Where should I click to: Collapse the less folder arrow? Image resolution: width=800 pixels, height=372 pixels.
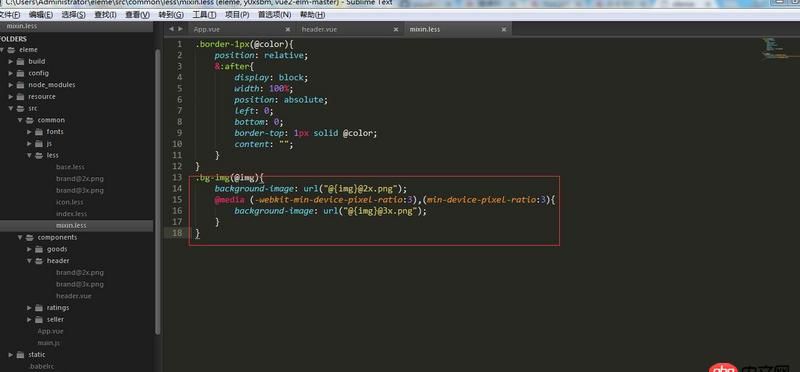pyautogui.click(x=30, y=155)
